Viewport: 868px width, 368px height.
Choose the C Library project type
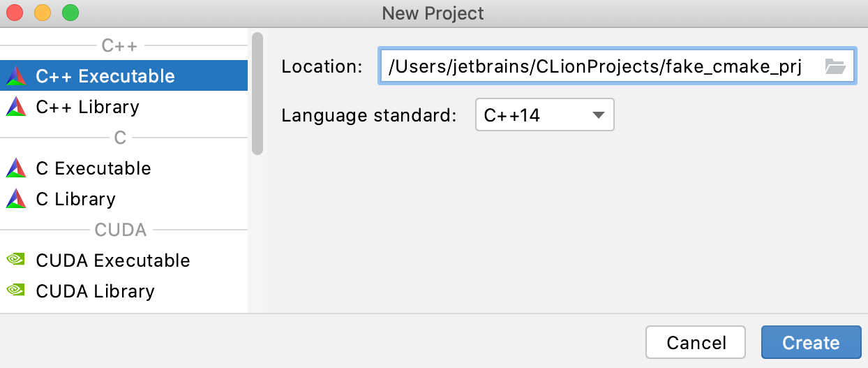tap(124, 199)
